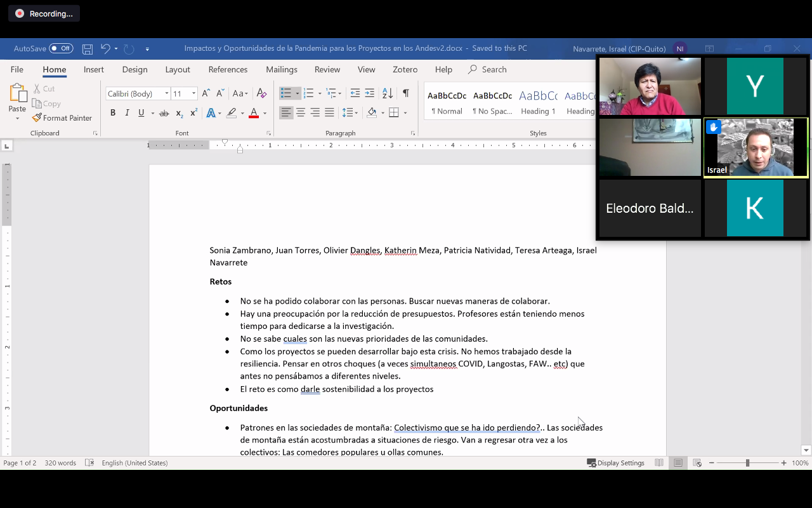This screenshot has height=508, width=812.
Task: Apply bullet list formatting
Action: pos(286,93)
